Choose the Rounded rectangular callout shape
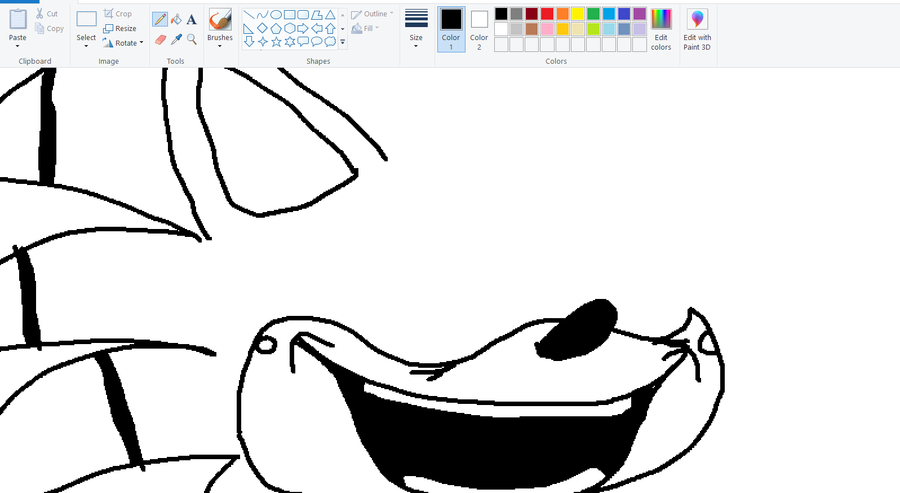900x493 pixels. click(303, 41)
